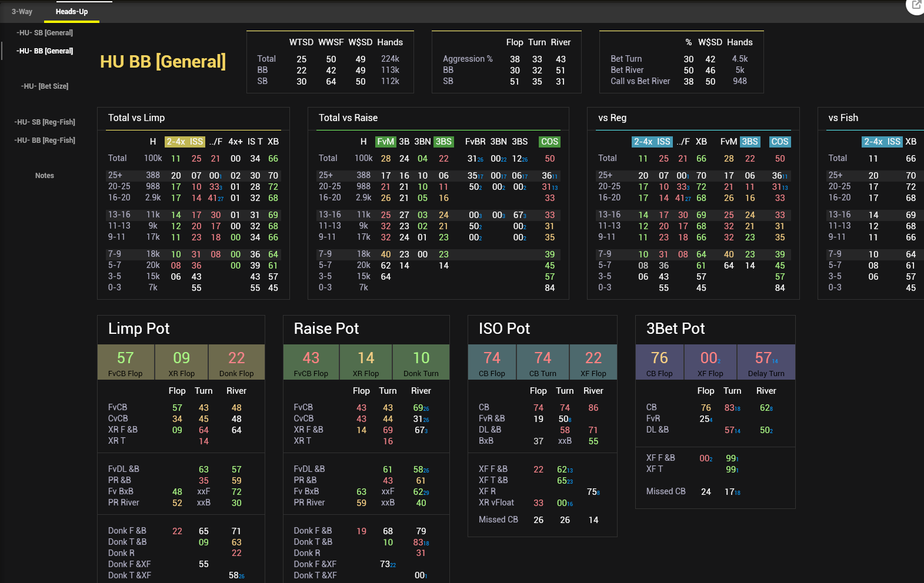Click the 3Bet Pot XF Flop box
Screen dimensions: 924x583
point(710,363)
